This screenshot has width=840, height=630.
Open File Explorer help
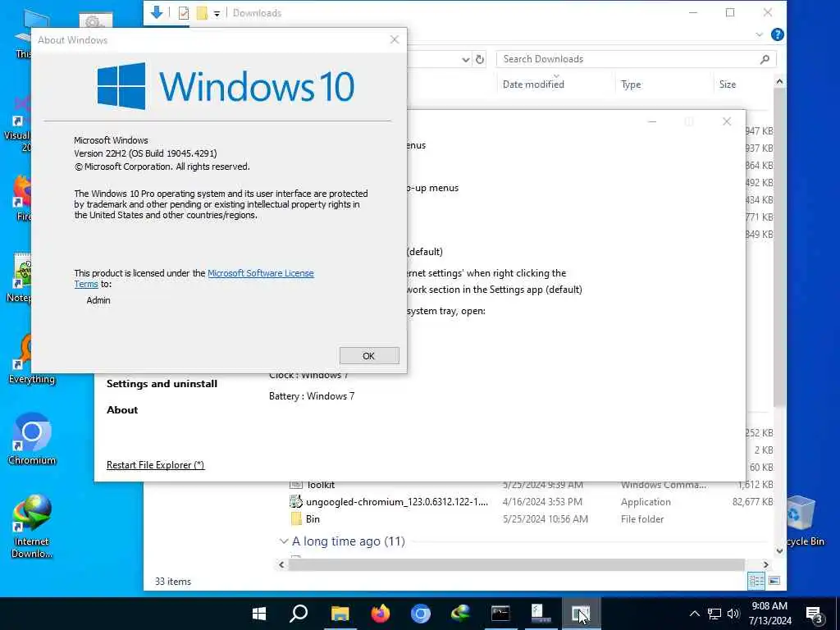coord(778,34)
